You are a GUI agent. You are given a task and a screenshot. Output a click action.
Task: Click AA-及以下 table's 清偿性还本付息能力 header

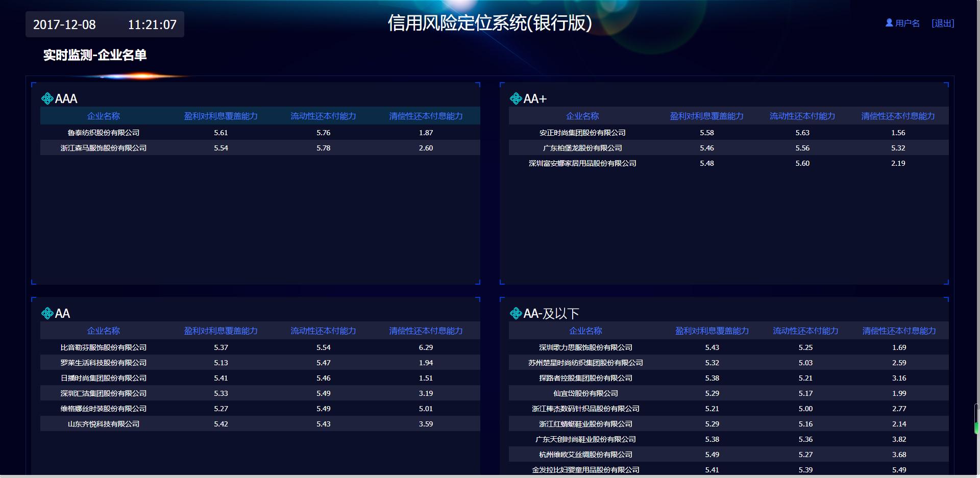899,331
